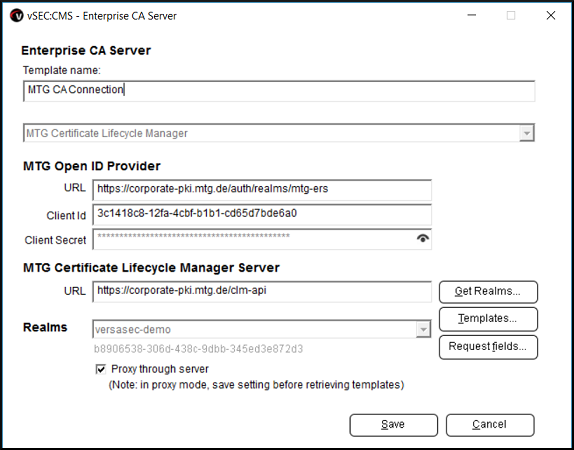Click the Template name: label
Image resolution: width=574 pixels, height=450 pixels.
click(x=62, y=70)
